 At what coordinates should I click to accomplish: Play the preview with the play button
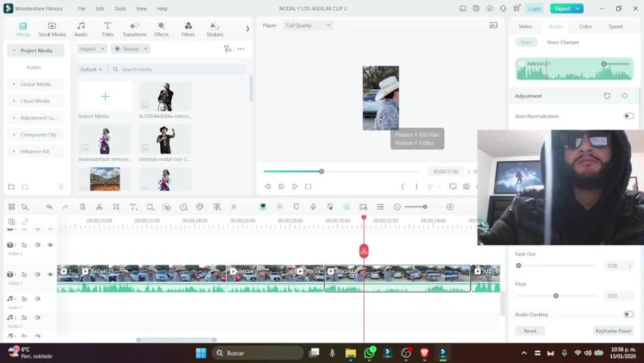pos(295,187)
